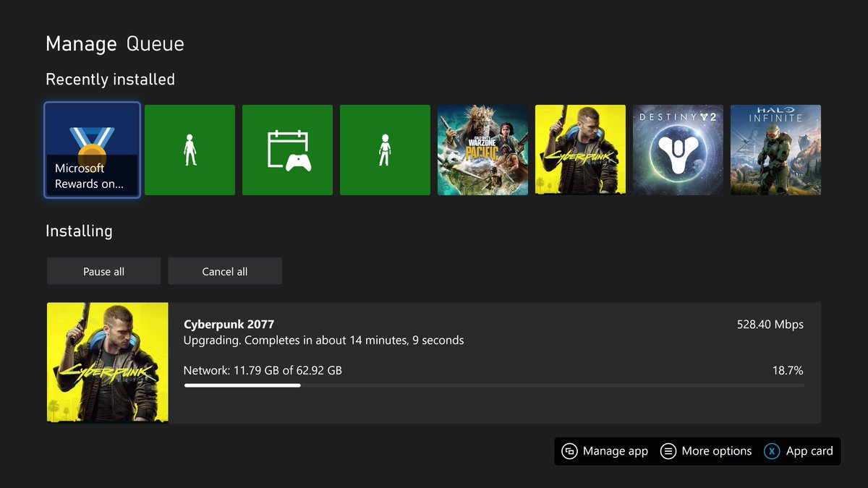
Task: Select Cyberpunk 2077 cover art in Installing row
Action: click(108, 362)
